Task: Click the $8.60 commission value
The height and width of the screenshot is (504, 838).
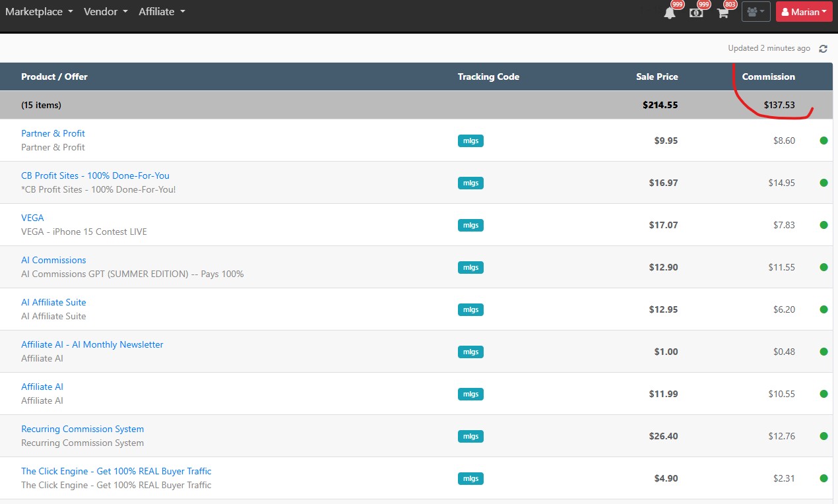Action: pos(784,141)
